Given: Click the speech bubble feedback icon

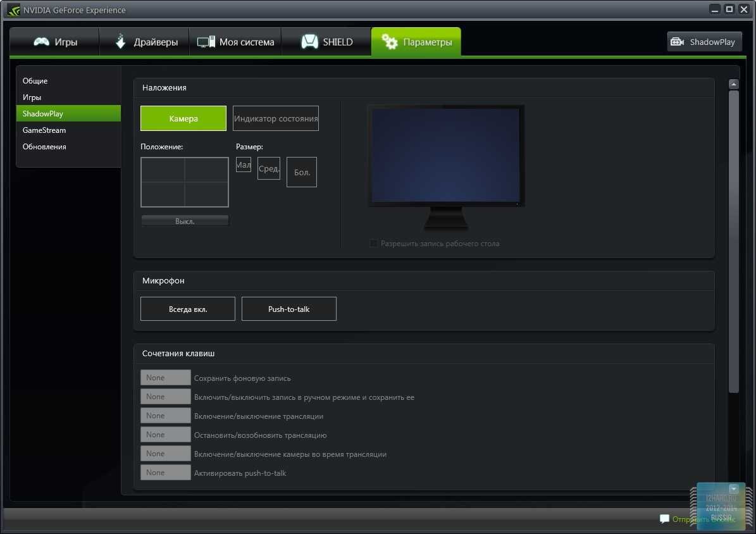Looking at the screenshot, I should tap(664, 519).
